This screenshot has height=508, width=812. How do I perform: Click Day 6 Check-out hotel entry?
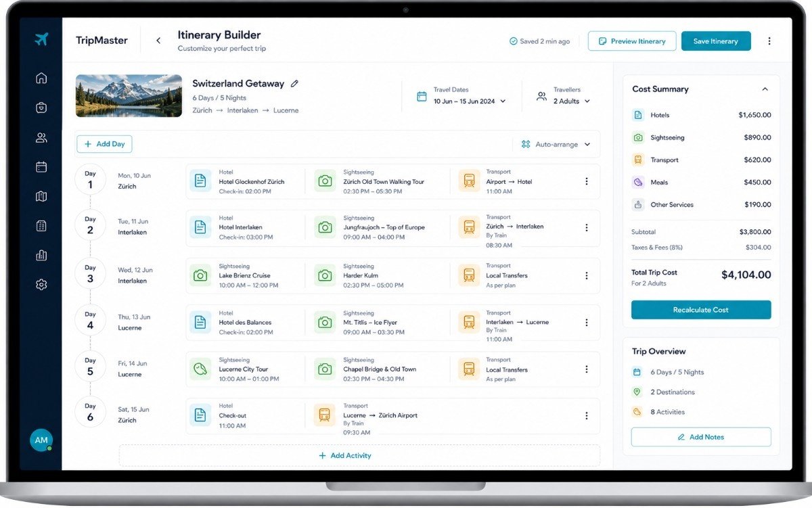244,415
